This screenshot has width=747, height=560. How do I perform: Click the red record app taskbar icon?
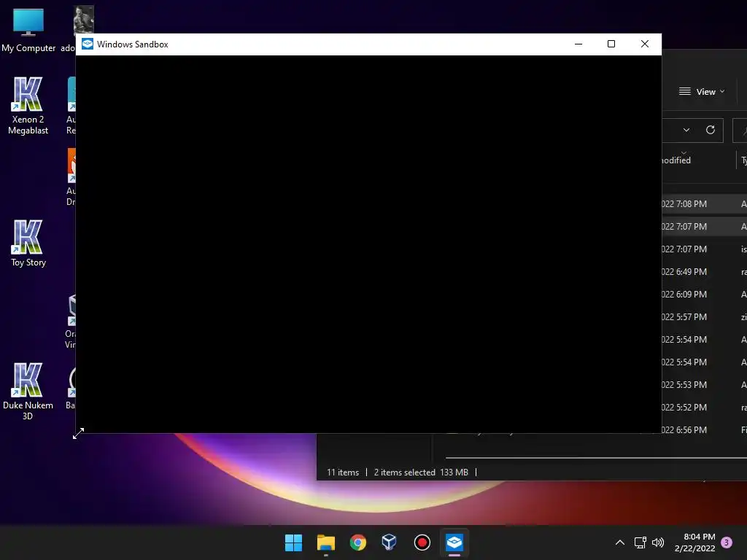tap(422, 542)
